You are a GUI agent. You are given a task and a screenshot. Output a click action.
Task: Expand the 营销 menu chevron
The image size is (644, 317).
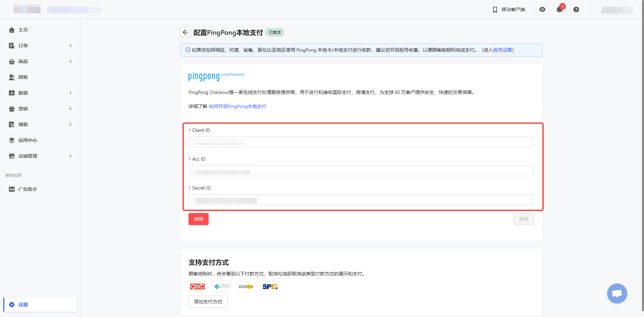point(70,109)
